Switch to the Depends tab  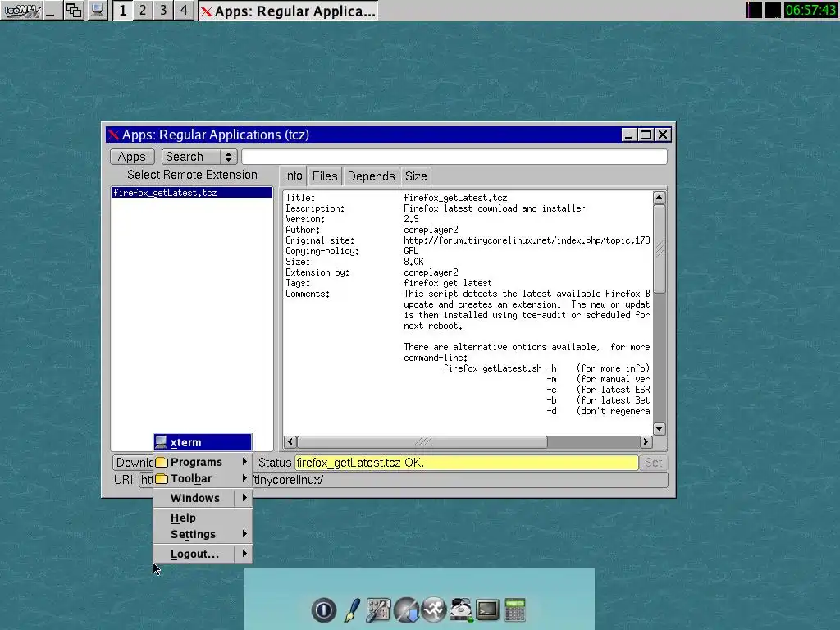click(371, 176)
